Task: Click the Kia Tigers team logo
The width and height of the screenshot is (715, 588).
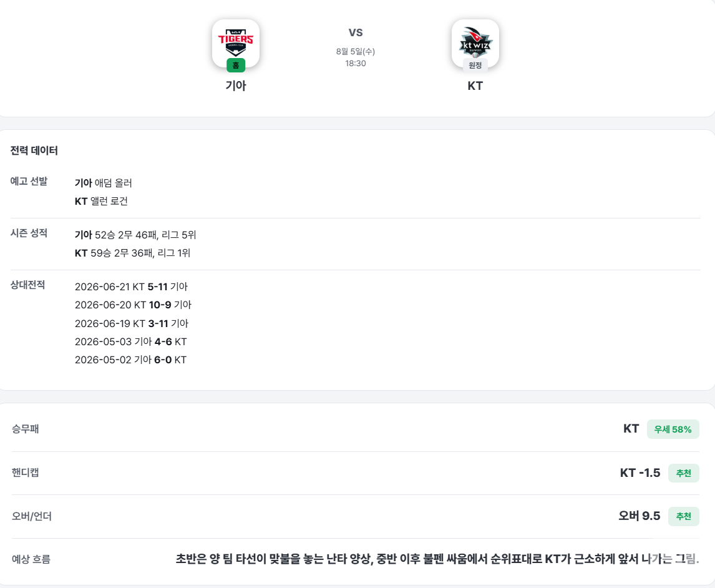Action: pyautogui.click(x=236, y=43)
